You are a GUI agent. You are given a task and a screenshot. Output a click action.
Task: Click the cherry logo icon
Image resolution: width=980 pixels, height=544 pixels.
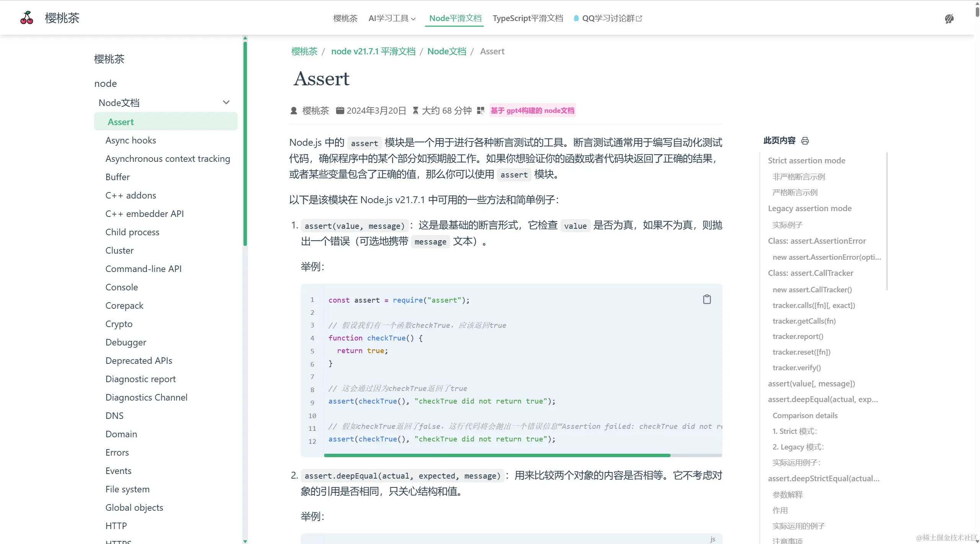[x=26, y=18]
